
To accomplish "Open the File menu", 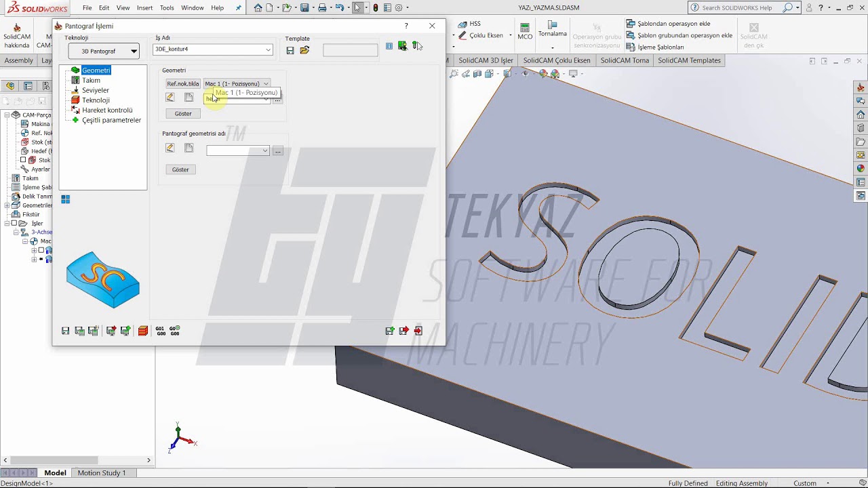I will (x=87, y=8).
